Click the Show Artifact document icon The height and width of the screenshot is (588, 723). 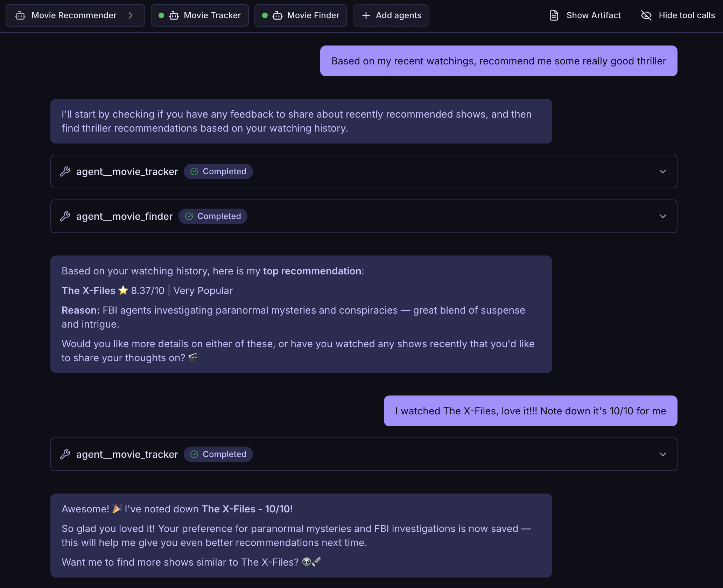pyautogui.click(x=554, y=15)
